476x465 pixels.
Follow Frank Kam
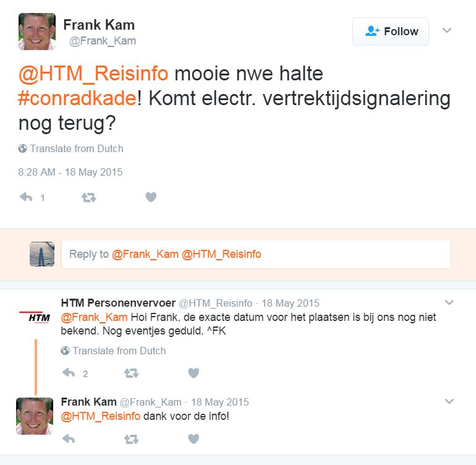[x=391, y=32]
